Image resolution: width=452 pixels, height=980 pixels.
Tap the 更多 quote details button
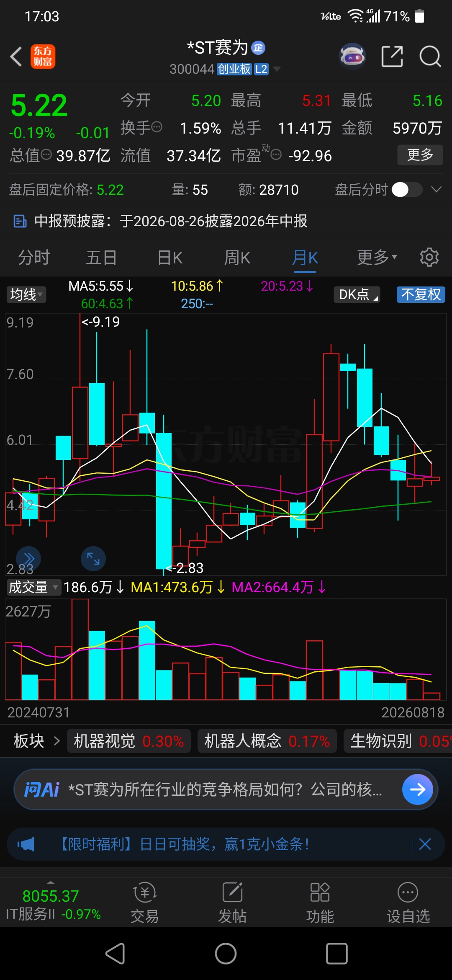pyautogui.click(x=420, y=155)
